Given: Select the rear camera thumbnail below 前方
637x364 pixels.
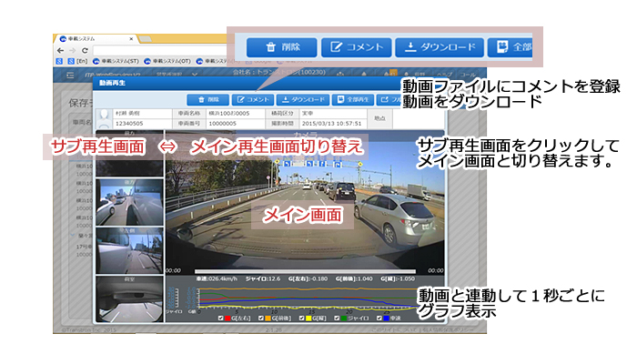Looking at the screenshot, I should pos(129,202).
